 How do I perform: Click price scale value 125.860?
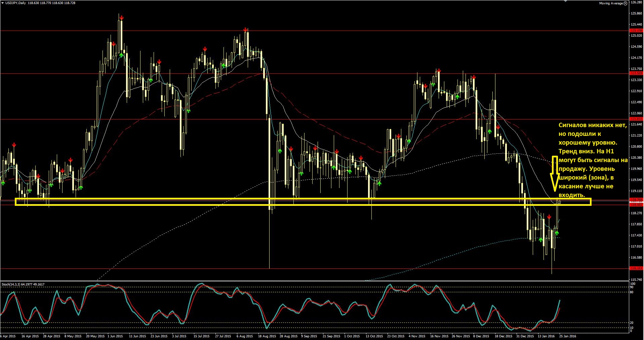click(637, 13)
